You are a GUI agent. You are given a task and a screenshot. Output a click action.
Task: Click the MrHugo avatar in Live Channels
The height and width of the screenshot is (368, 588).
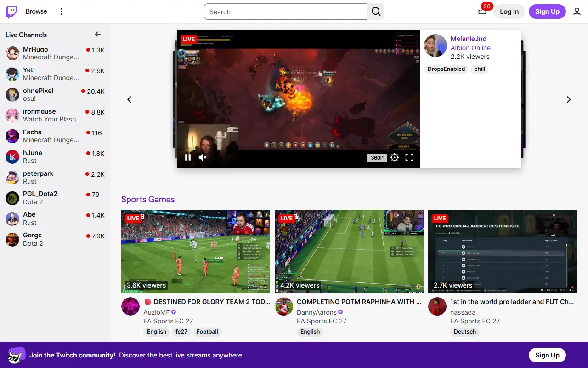click(12, 53)
